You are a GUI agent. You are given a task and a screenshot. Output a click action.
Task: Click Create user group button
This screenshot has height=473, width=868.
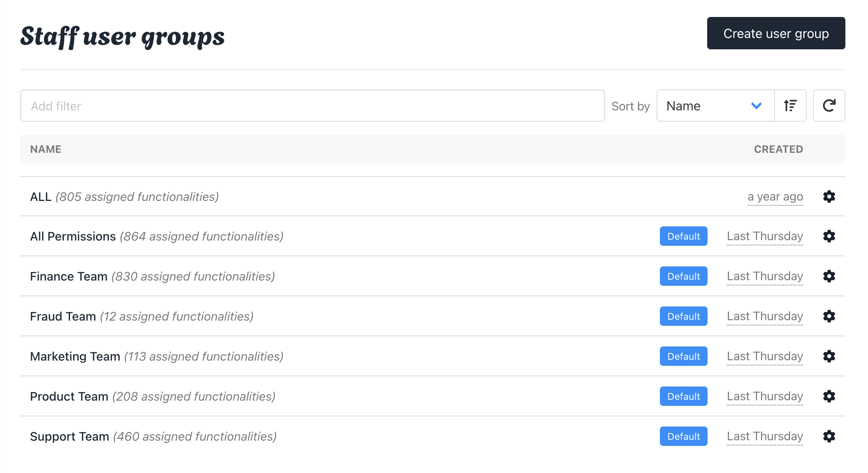pyautogui.click(x=775, y=33)
